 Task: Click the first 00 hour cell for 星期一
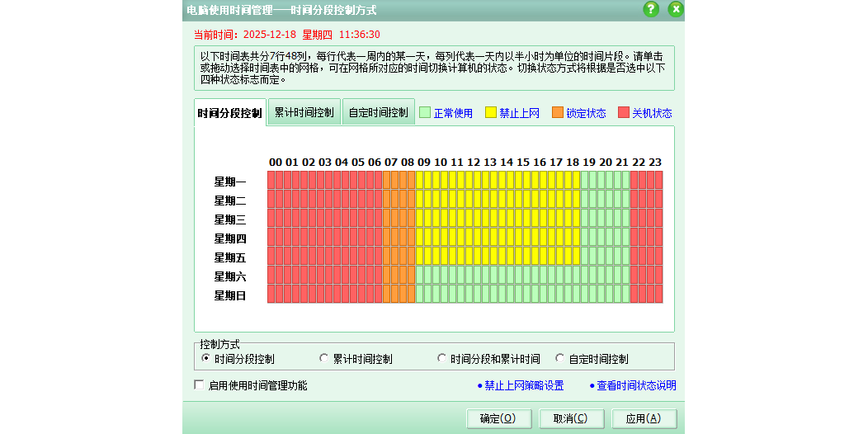[x=271, y=180]
